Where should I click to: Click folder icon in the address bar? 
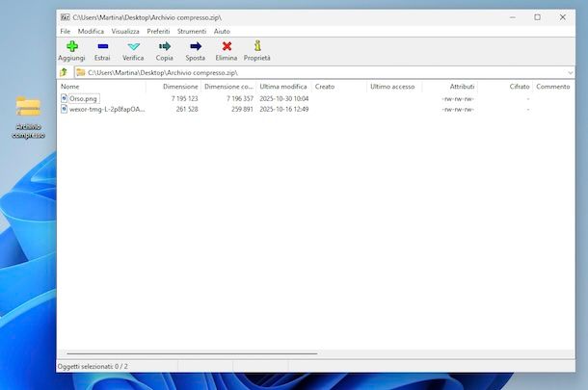pos(80,72)
